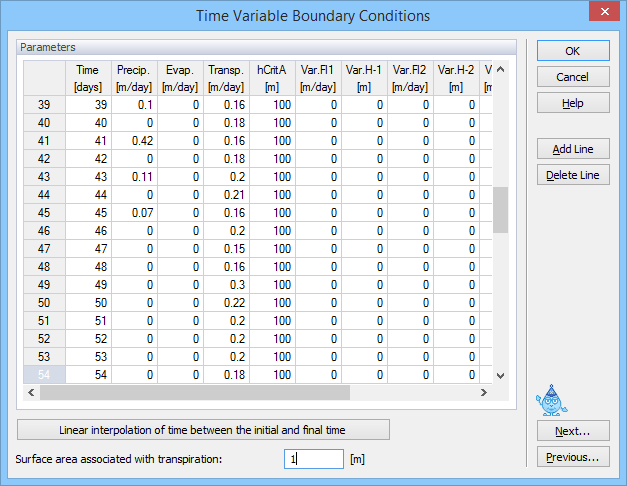Click the Var.H-1 column header
627x486 pixels.
(x=364, y=78)
